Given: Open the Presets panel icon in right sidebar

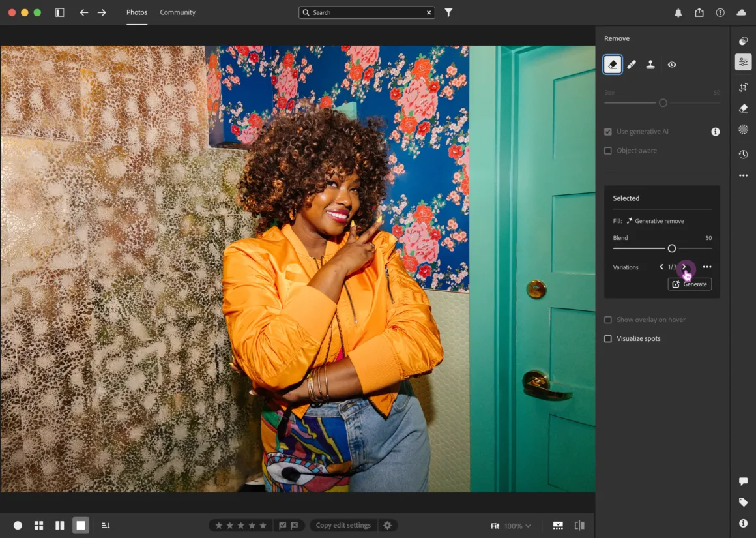Looking at the screenshot, I should pyautogui.click(x=743, y=41).
